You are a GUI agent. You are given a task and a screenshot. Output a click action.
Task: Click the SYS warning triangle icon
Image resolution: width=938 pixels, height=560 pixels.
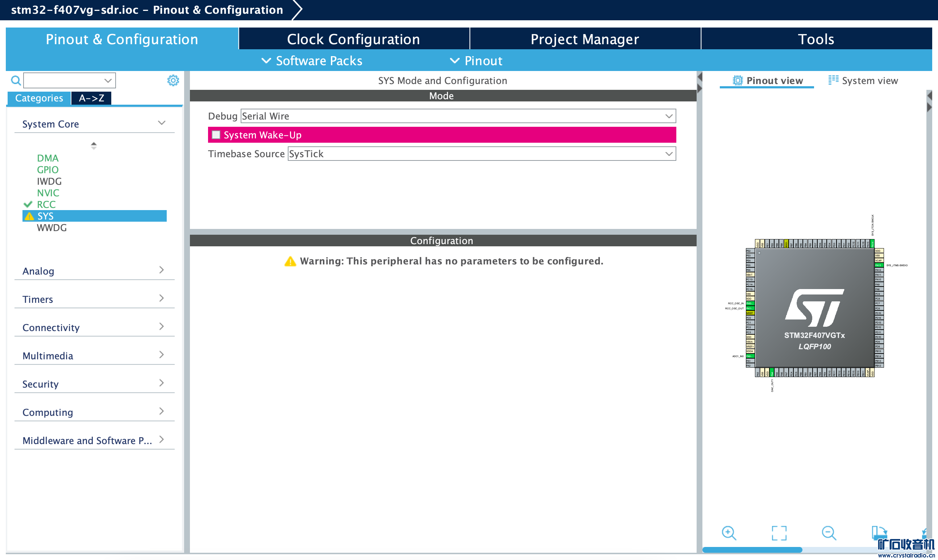(29, 216)
